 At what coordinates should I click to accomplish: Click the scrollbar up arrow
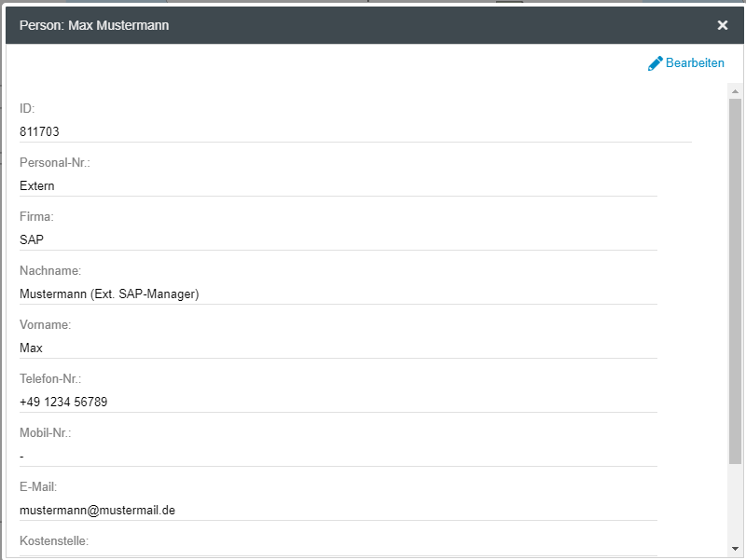(735, 92)
